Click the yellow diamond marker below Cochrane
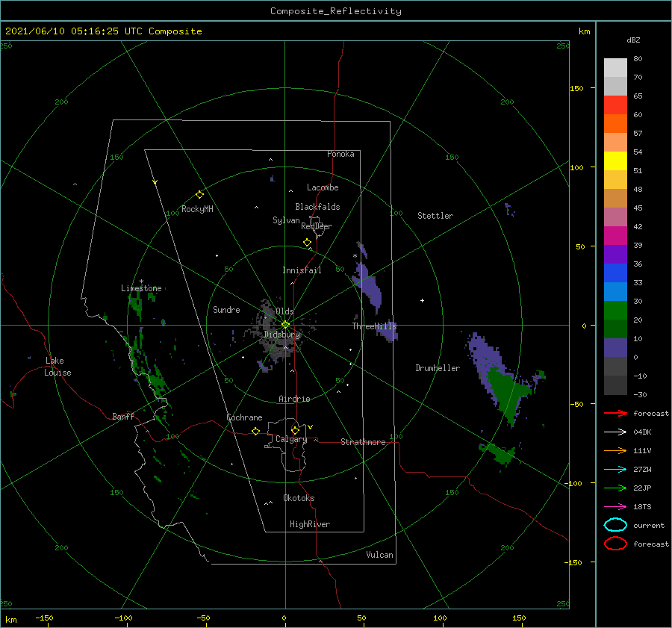 pyautogui.click(x=256, y=432)
